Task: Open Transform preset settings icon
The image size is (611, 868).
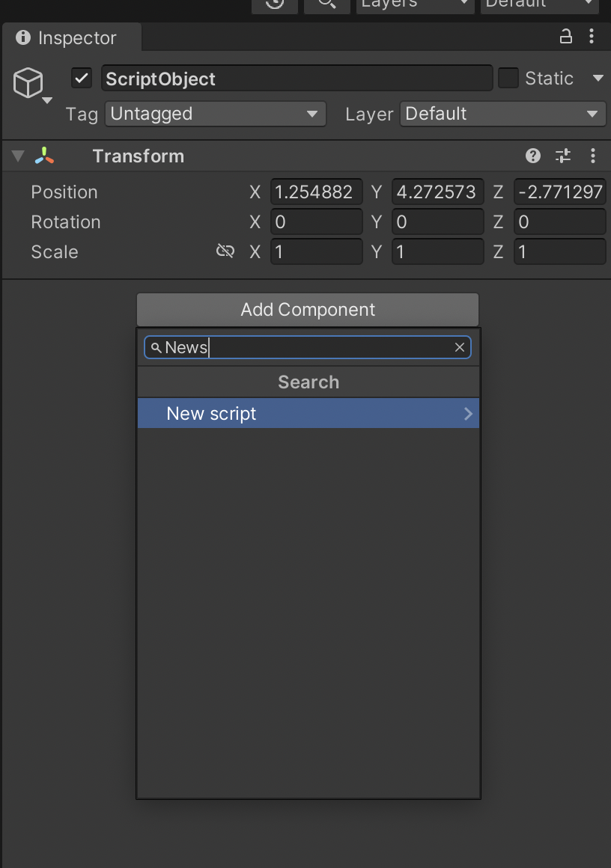Action: tap(562, 156)
